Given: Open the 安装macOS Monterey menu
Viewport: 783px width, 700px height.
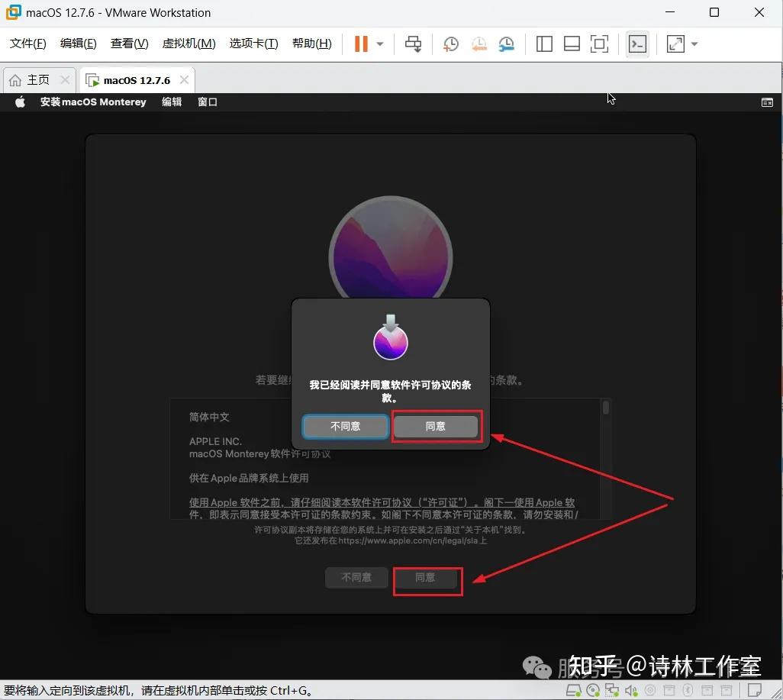Looking at the screenshot, I should coord(93,102).
